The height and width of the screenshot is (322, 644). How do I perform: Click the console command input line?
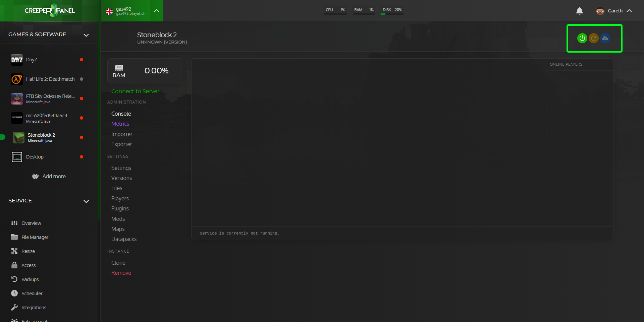[402, 233]
